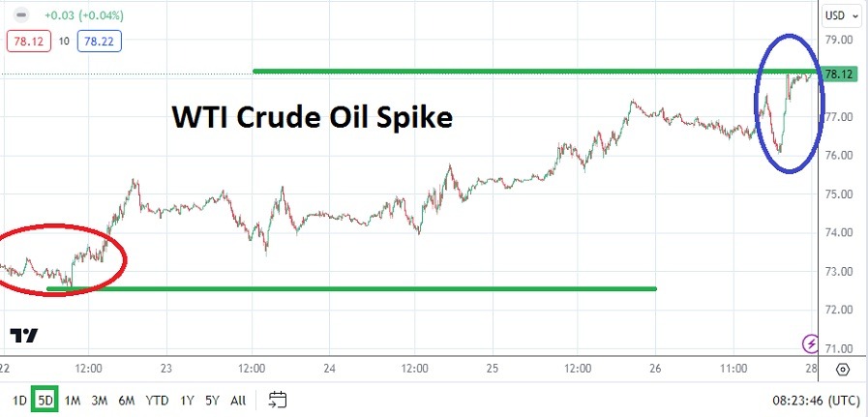This screenshot has height=417, width=868.
Task: Click the chart settings gear icon
Action: [x=842, y=370]
